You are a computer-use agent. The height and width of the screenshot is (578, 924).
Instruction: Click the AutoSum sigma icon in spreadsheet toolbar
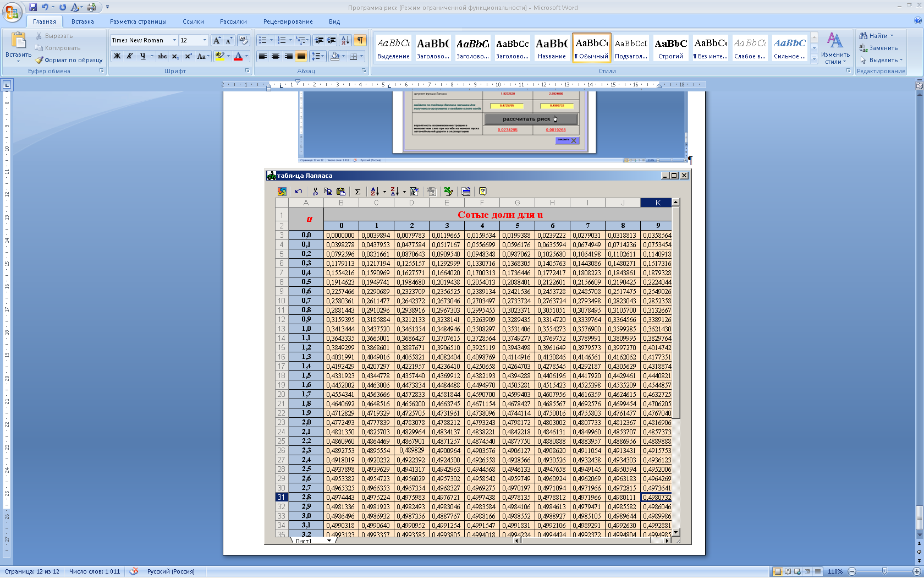point(358,192)
